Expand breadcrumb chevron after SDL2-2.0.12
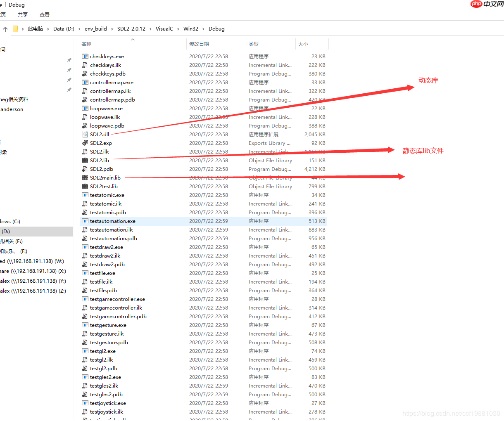The image size is (504, 421). 150,29
